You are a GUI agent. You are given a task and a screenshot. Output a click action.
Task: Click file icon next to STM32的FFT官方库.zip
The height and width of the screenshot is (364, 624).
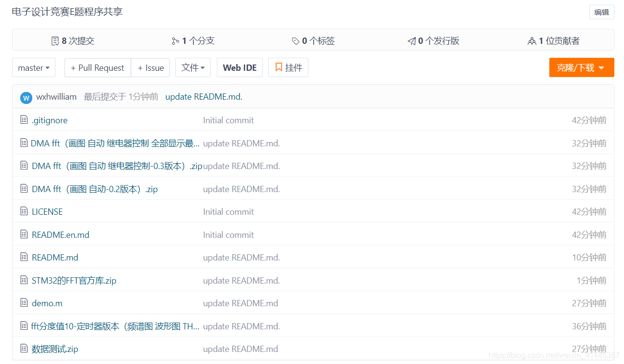click(24, 280)
